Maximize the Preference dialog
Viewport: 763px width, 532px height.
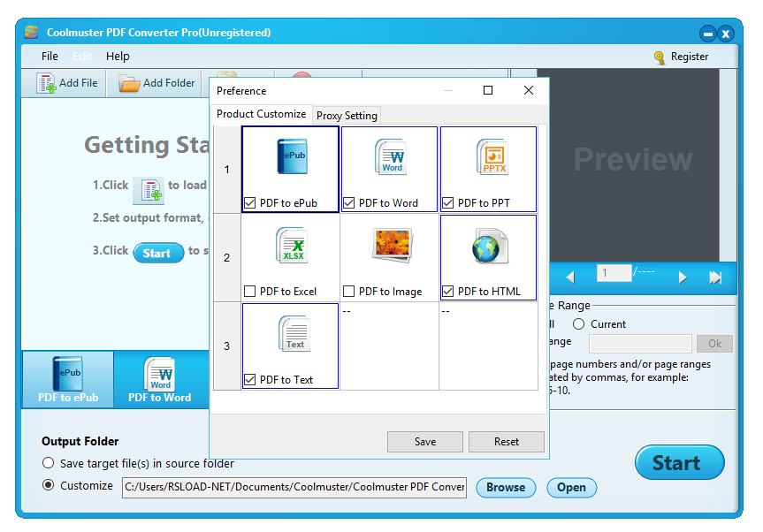pos(488,90)
